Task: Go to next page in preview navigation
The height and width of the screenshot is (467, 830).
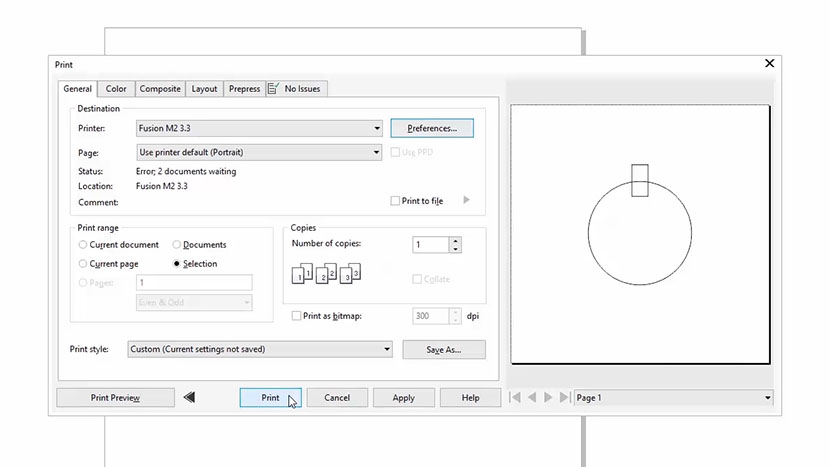Action: [548, 398]
